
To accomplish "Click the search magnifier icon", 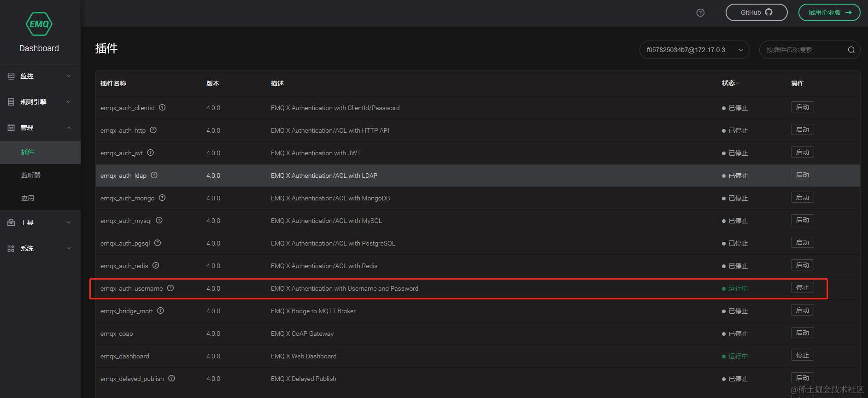I will tap(851, 50).
